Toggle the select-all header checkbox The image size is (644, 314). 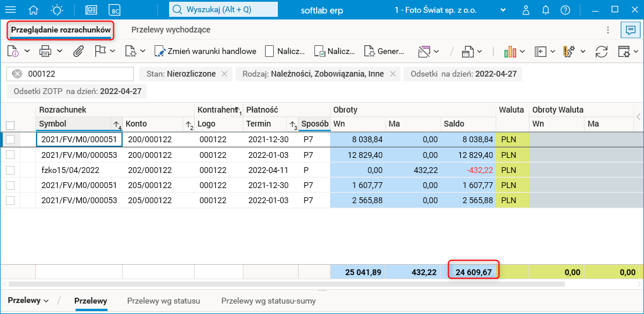(x=10, y=125)
